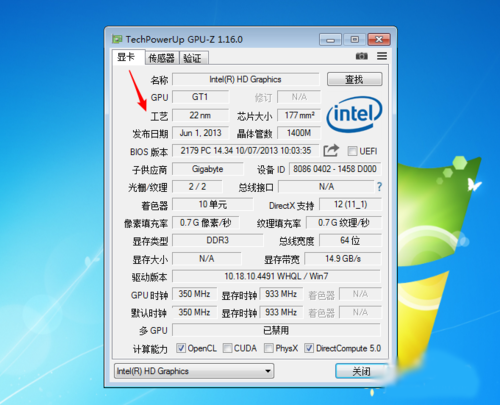
Task: Open the hamburger menu icon
Action: pos(382,56)
